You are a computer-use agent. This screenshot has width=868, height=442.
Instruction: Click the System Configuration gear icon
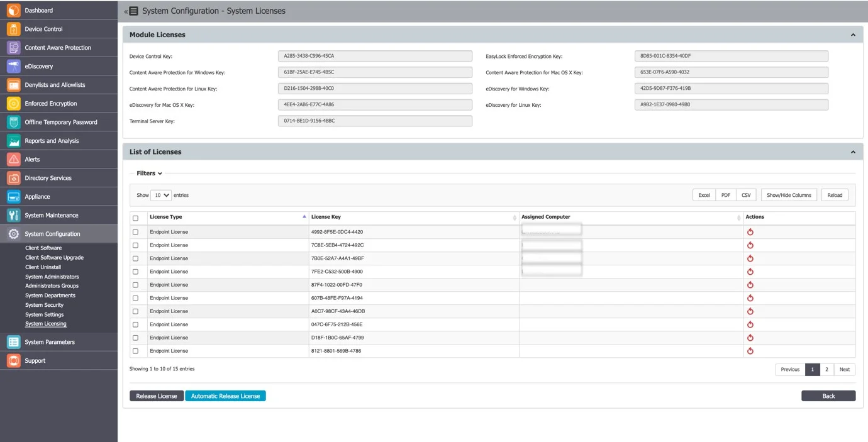point(13,234)
